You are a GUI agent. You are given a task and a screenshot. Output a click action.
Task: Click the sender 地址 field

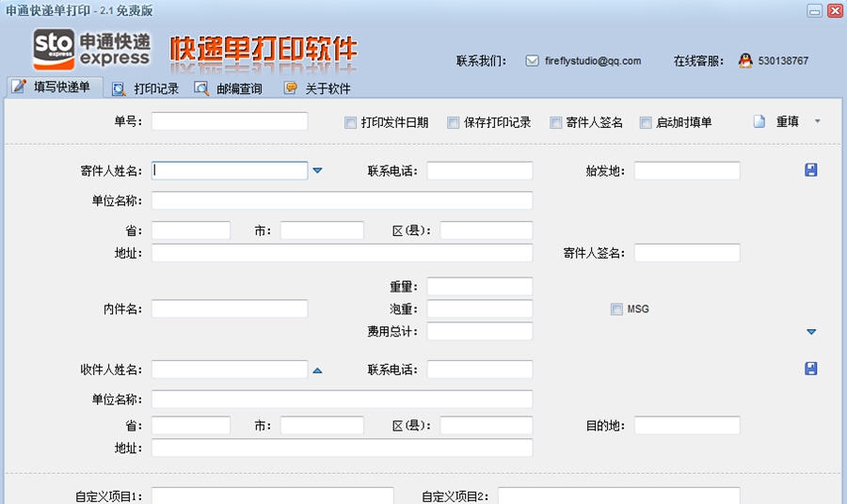point(342,253)
